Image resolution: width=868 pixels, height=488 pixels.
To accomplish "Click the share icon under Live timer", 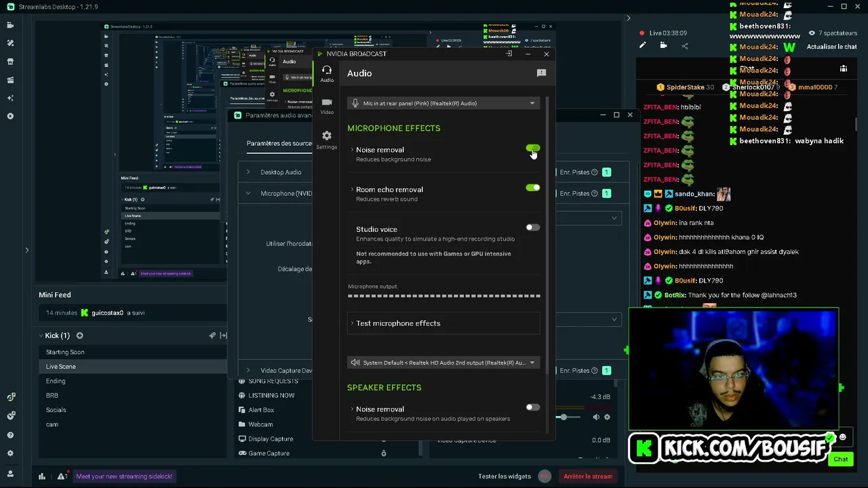I will tap(685, 46).
